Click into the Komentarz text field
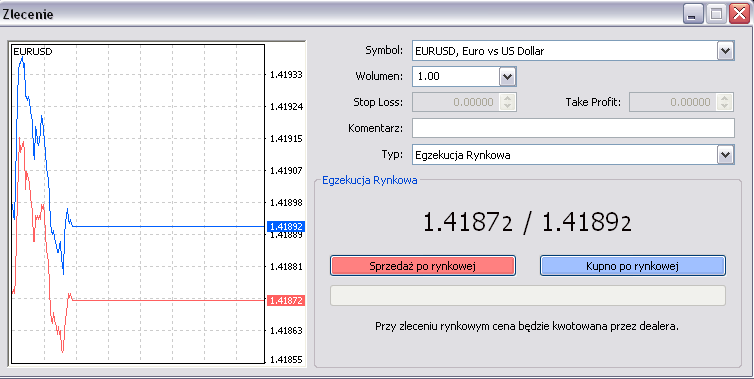Image resolution: width=754 pixels, height=379 pixels. [573, 128]
